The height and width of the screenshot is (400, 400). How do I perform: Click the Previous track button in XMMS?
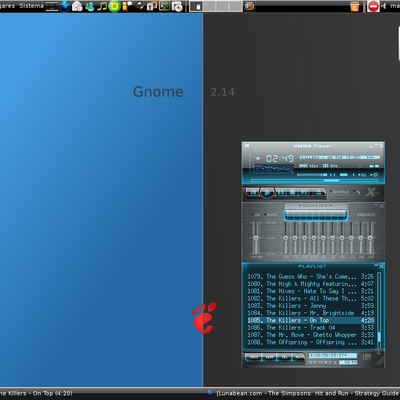(x=253, y=192)
